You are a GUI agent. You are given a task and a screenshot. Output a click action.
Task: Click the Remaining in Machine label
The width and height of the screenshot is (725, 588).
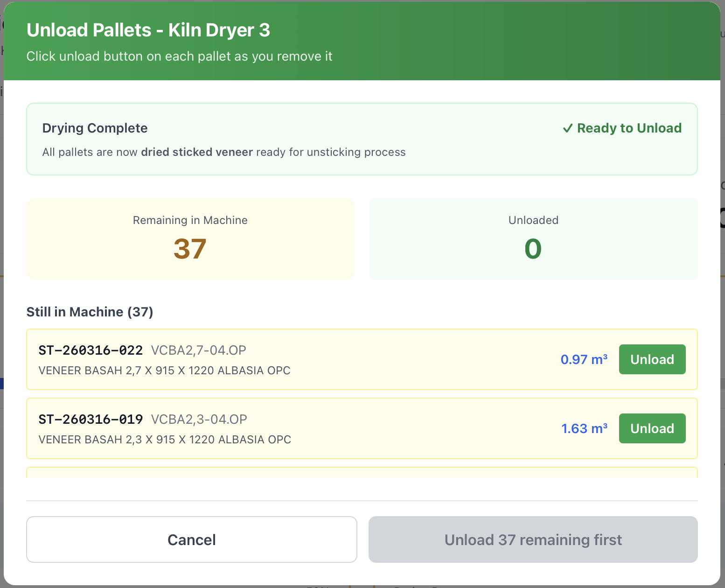190,220
